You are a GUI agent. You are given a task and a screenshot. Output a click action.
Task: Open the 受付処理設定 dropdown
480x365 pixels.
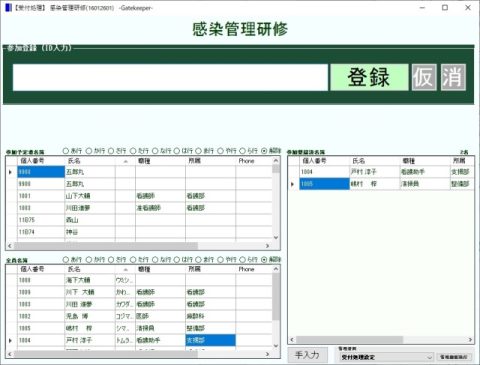tap(386, 357)
